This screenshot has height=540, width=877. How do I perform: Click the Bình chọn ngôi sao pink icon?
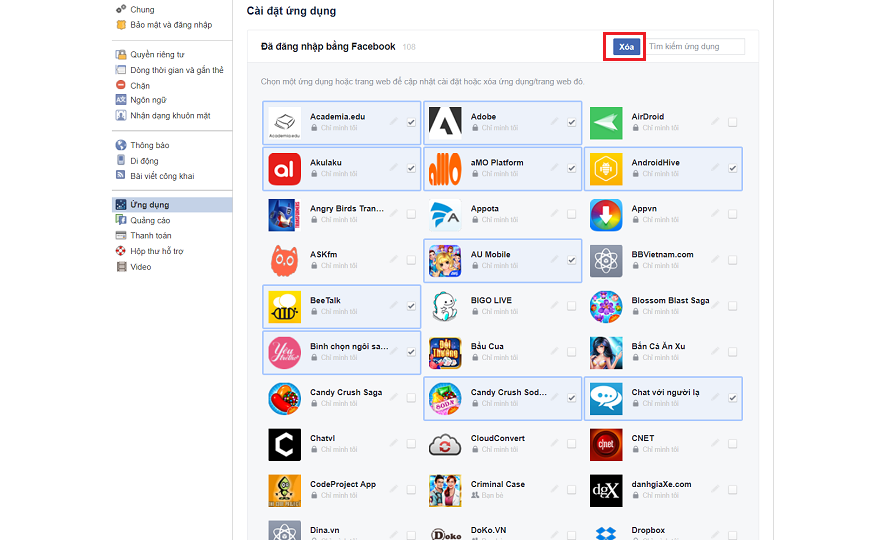[285, 352]
